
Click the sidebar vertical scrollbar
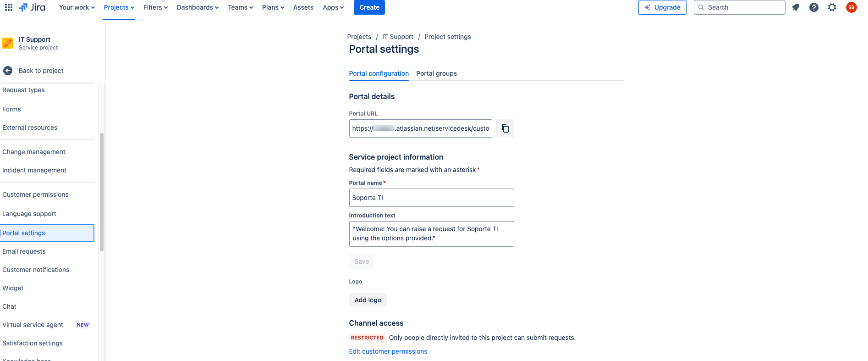102,193
